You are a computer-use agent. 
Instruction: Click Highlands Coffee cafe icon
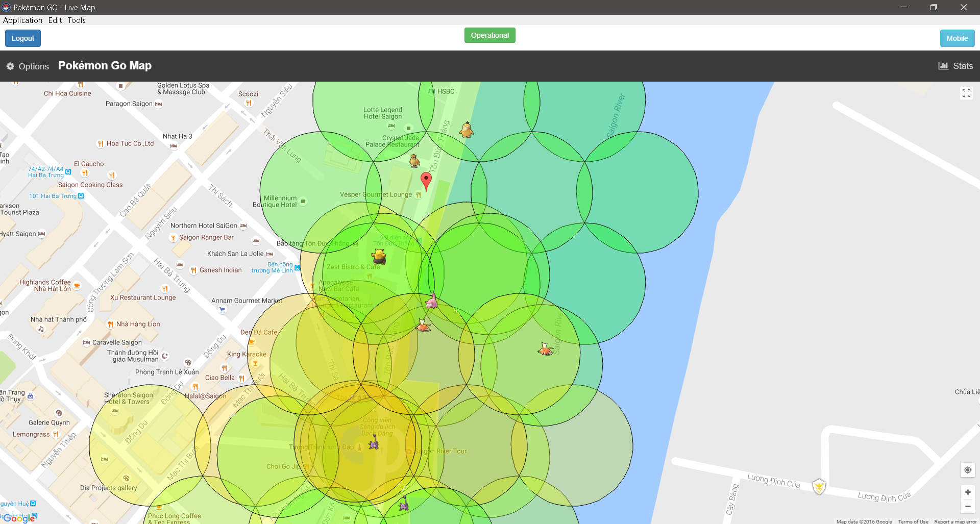coord(77,286)
